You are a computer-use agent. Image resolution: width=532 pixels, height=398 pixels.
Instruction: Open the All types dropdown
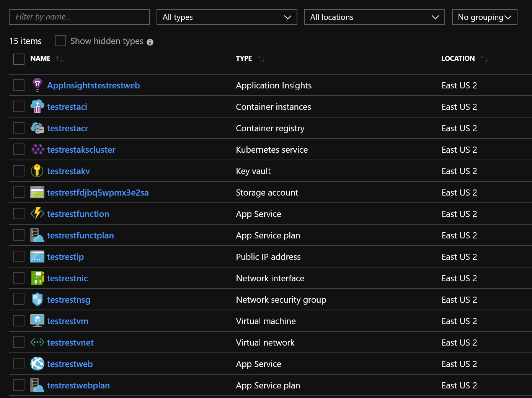tap(227, 17)
